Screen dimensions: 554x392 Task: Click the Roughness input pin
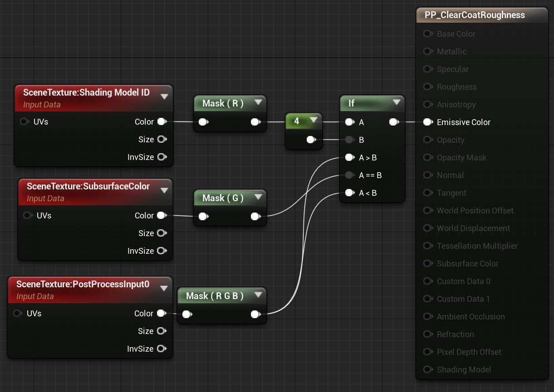coord(427,87)
